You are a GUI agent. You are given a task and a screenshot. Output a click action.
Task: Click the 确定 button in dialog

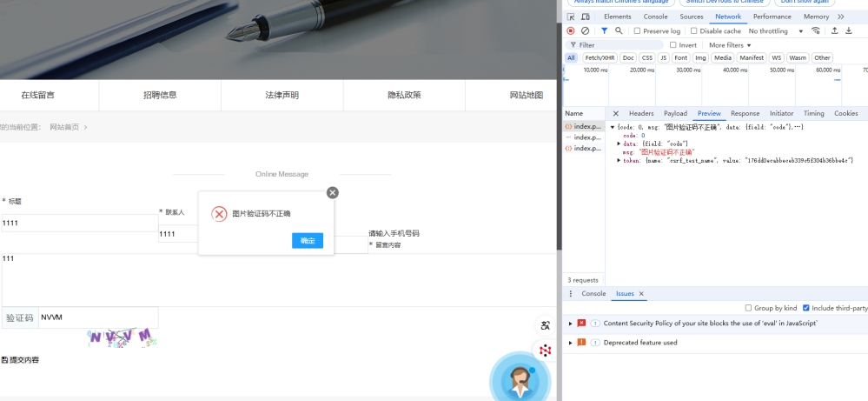point(308,241)
